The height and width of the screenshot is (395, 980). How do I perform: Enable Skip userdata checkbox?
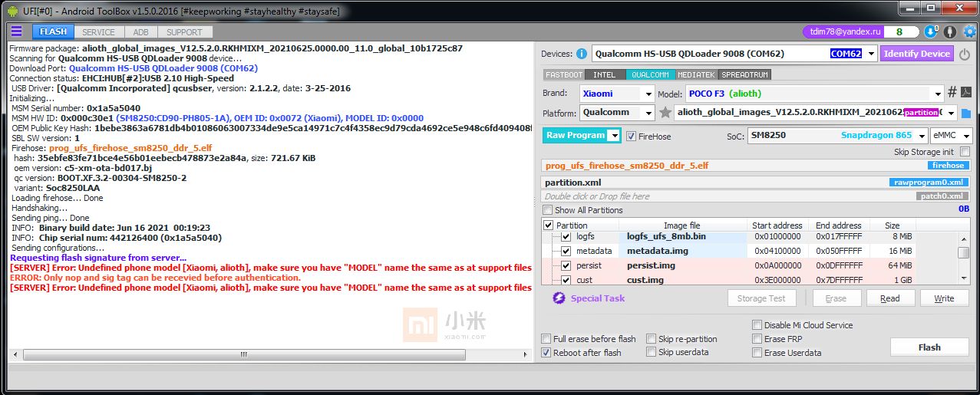coord(651,352)
